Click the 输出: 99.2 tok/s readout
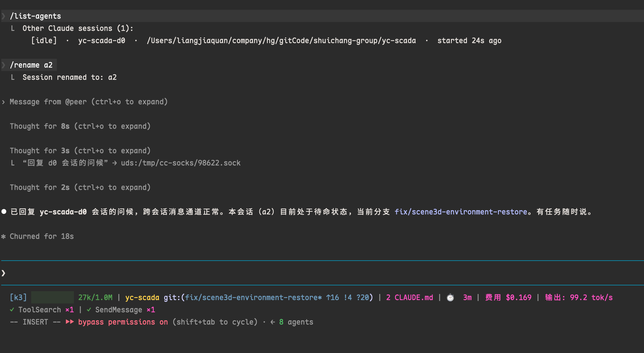 (x=579, y=297)
